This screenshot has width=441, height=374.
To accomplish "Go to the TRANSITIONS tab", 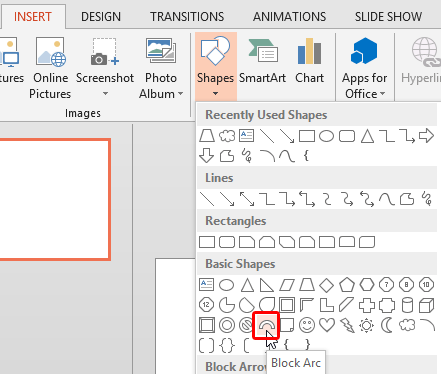I will pyautogui.click(x=187, y=17).
